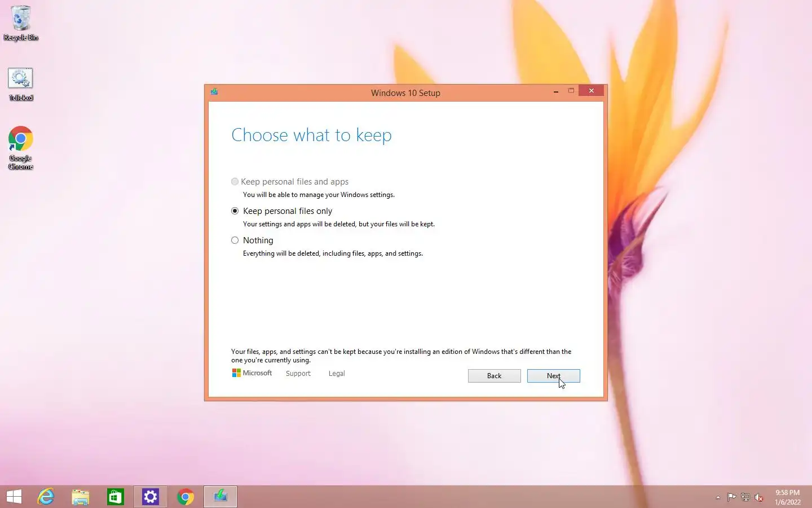812x508 pixels.
Task: Open PC Settings gear in taskbar
Action: (151, 497)
